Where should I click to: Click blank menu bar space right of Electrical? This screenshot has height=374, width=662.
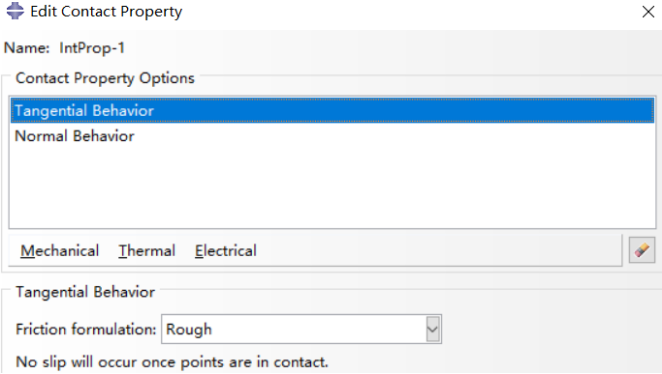click(439, 251)
